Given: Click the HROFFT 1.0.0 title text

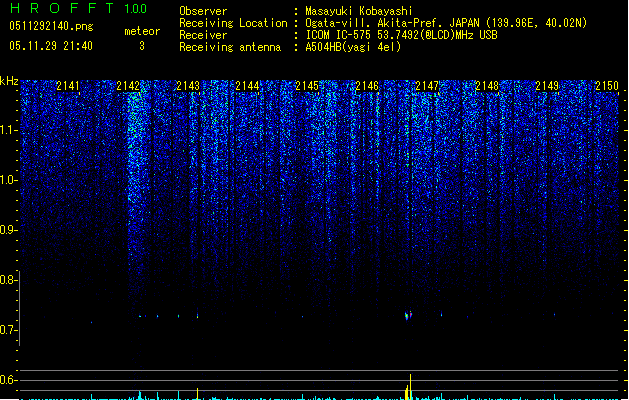Looking at the screenshot, I should 78,8.
